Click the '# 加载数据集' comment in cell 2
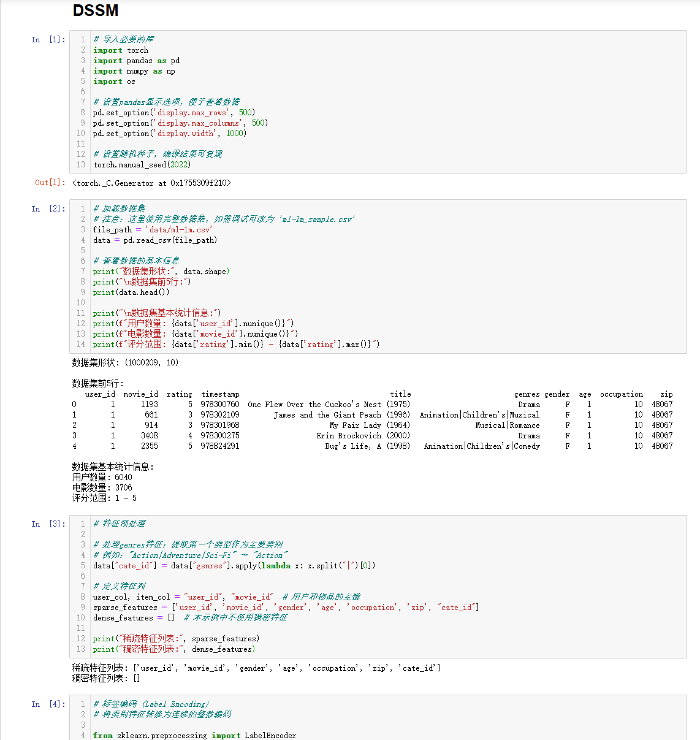The image size is (700, 740). [120, 209]
